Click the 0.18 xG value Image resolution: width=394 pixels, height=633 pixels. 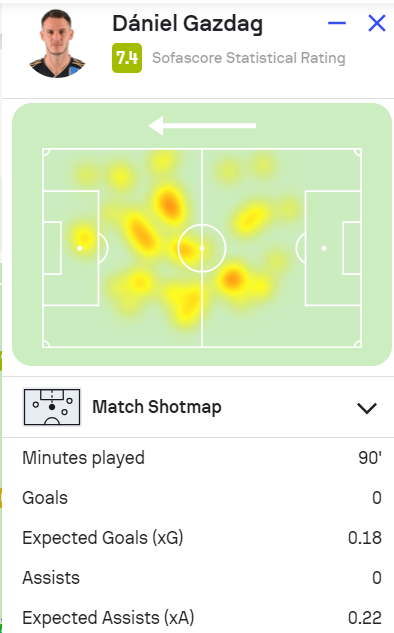point(365,538)
